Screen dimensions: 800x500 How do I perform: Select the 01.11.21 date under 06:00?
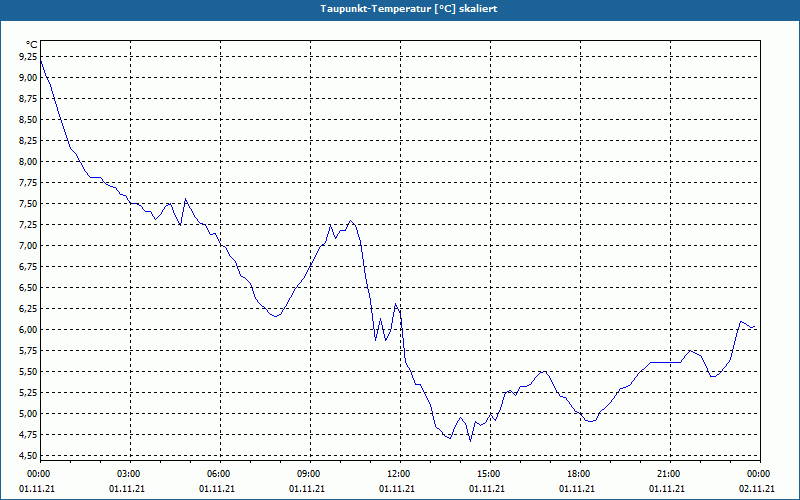217,489
